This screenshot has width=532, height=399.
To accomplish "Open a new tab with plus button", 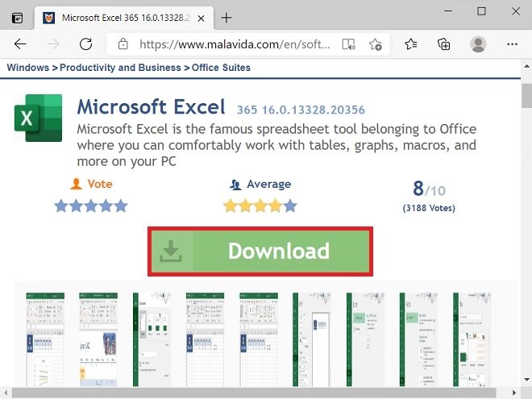I will pyautogui.click(x=226, y=18).
